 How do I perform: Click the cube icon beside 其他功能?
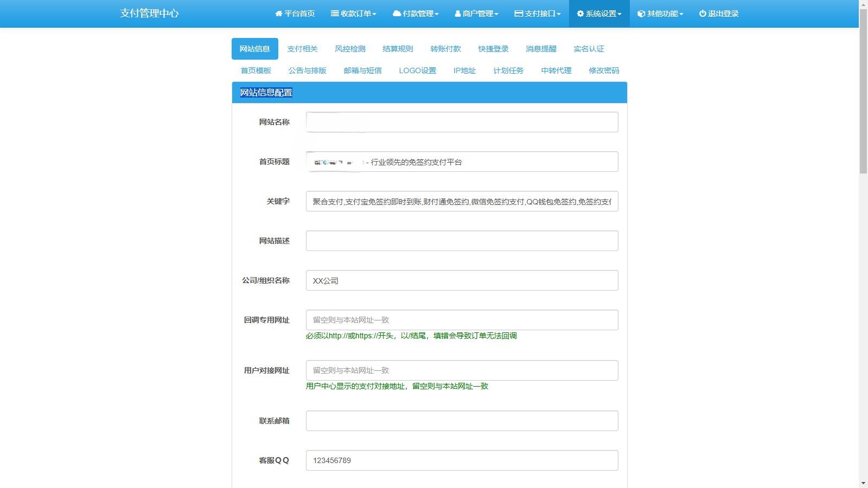641,14
